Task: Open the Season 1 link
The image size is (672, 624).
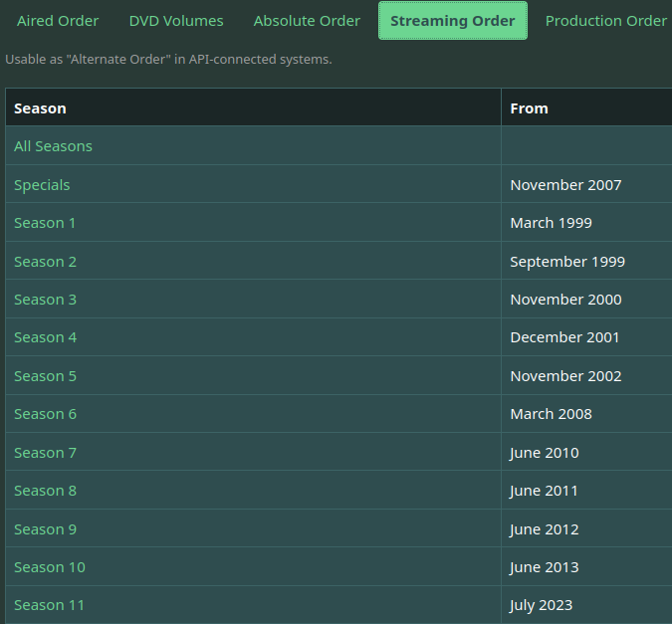Action: coord(45,223)
